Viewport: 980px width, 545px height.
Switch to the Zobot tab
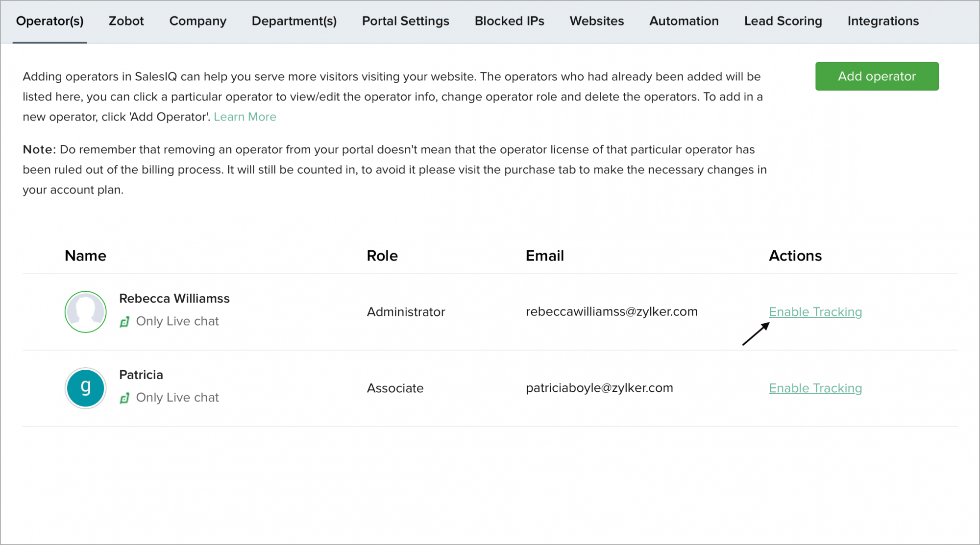(x=126, y=21)
